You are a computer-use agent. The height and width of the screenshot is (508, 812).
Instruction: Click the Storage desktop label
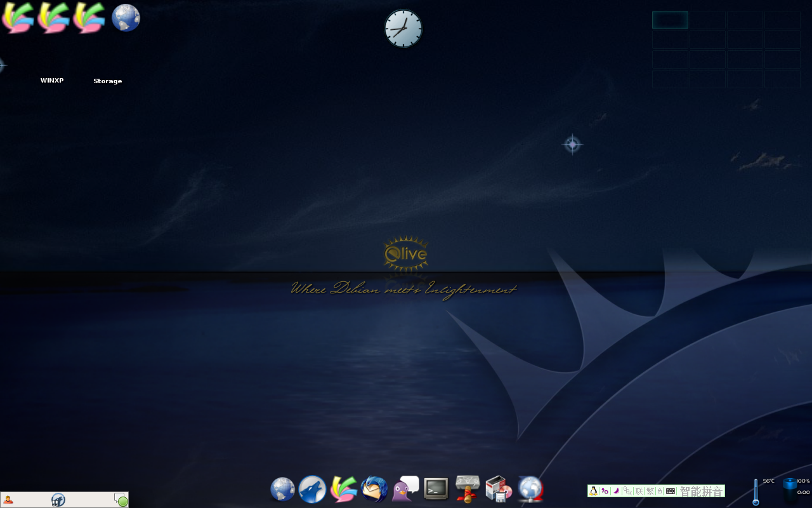tap(108, 81)
